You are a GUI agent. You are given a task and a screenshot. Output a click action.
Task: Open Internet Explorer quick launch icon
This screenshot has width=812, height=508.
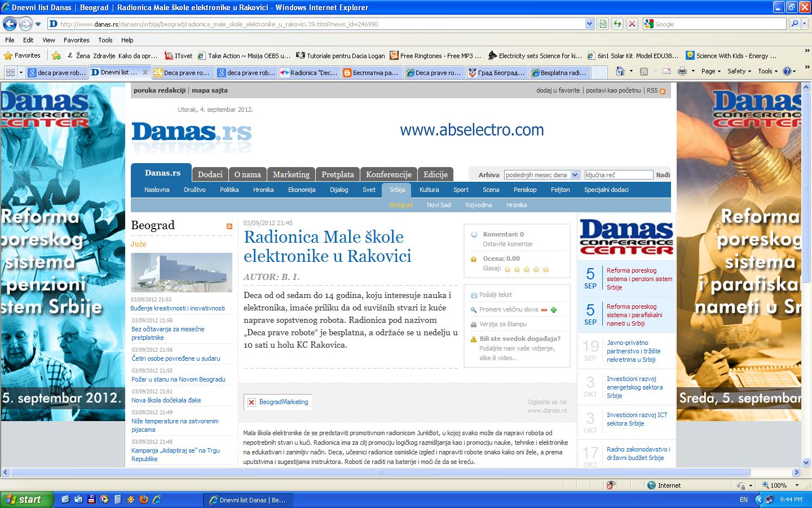(157, 500)
